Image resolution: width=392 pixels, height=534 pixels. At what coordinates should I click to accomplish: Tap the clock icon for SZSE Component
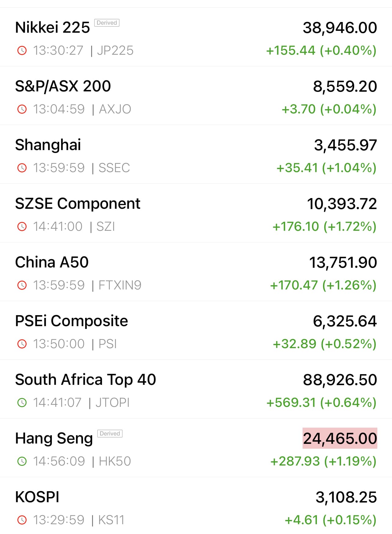[x=22, y=226]
